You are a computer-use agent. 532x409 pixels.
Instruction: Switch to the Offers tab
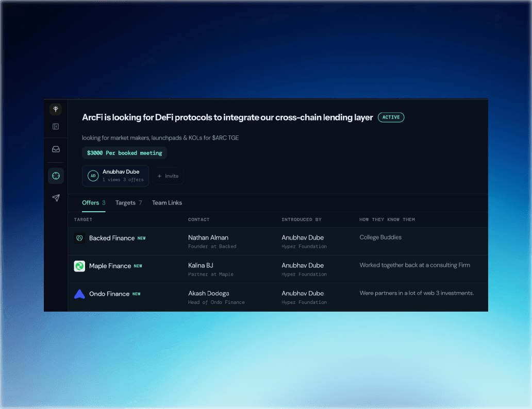click(94, 203)
